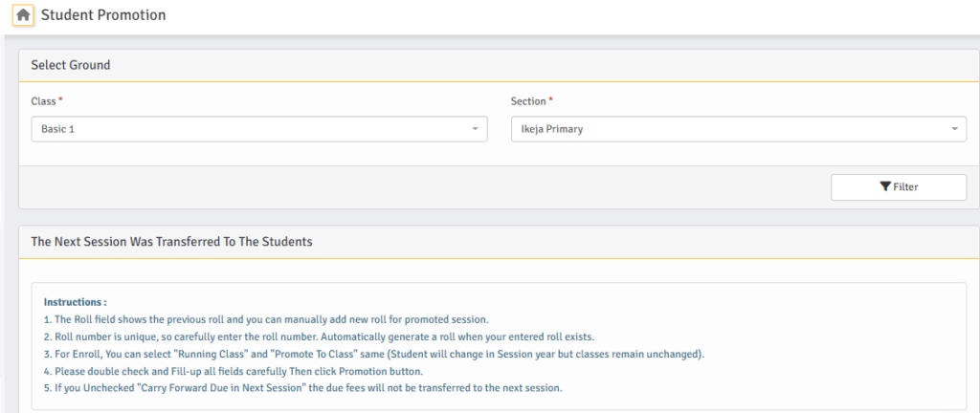Click the arrow of the Class dropdown
The height and width of the screenshot is (413, 980).
click(x=475, y=129)
